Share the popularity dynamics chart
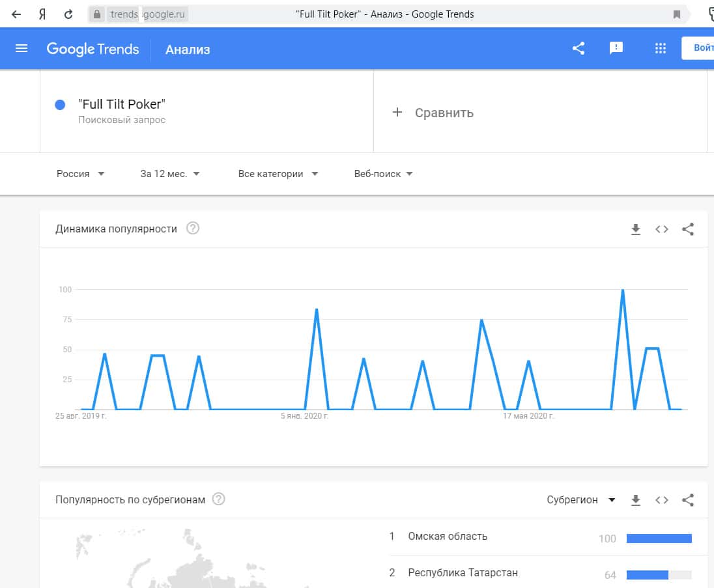Viewport: 714px width, 588px height. [688, 229]
